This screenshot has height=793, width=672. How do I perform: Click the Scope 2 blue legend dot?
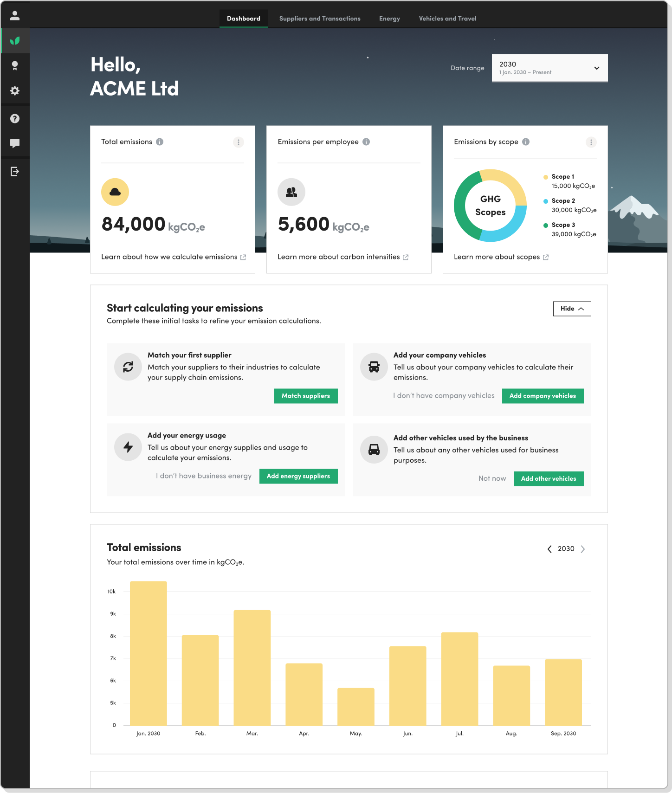pos(546,201)
